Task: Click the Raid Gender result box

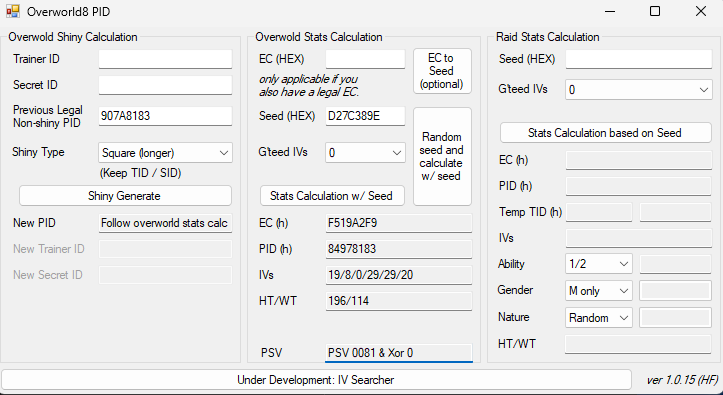Action: 676,291
